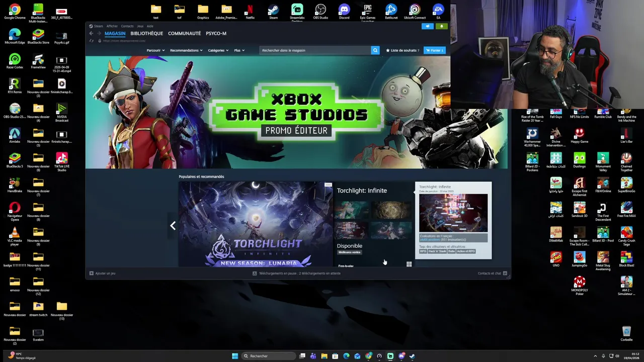Open Streamlabs Desktop icon

click(297, 13)
